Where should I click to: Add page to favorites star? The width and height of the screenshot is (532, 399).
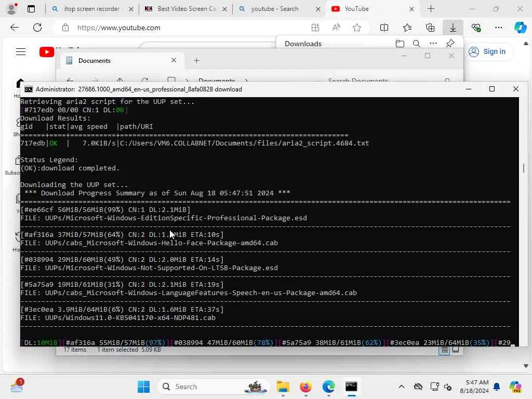pos(356,28)
